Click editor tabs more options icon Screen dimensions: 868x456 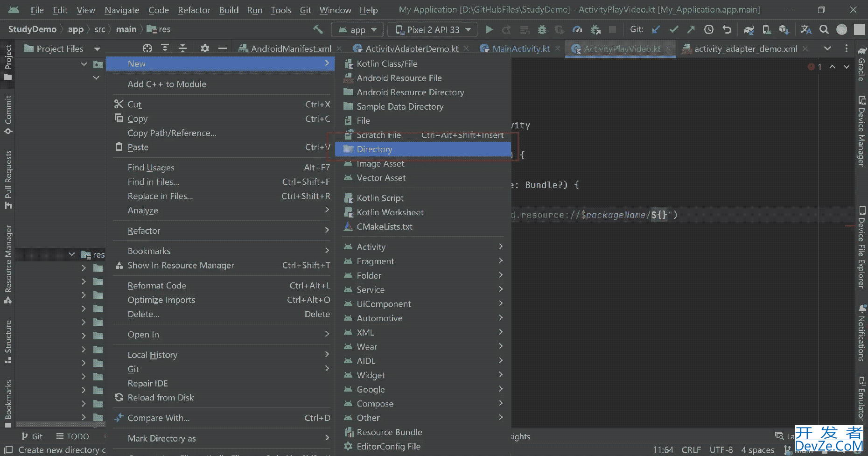click(847, 49)
